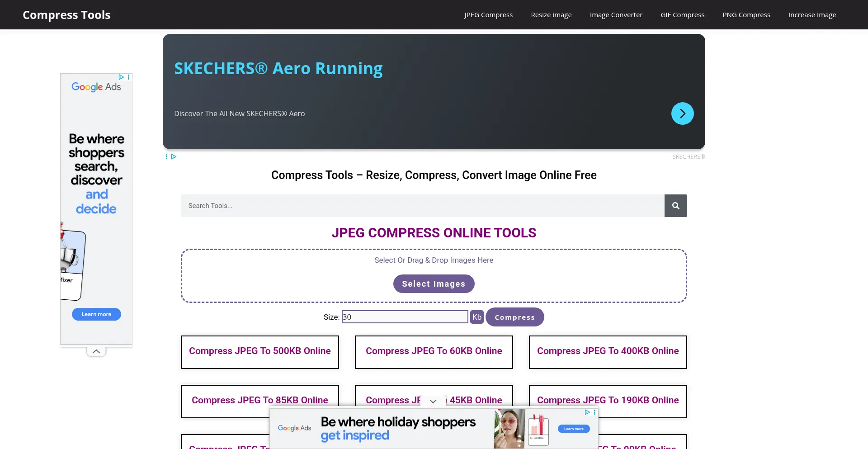The width and height of the screenshot is (868, 449).
Task: Click the options dots in sidebar ad
Action: pos(129,77)
